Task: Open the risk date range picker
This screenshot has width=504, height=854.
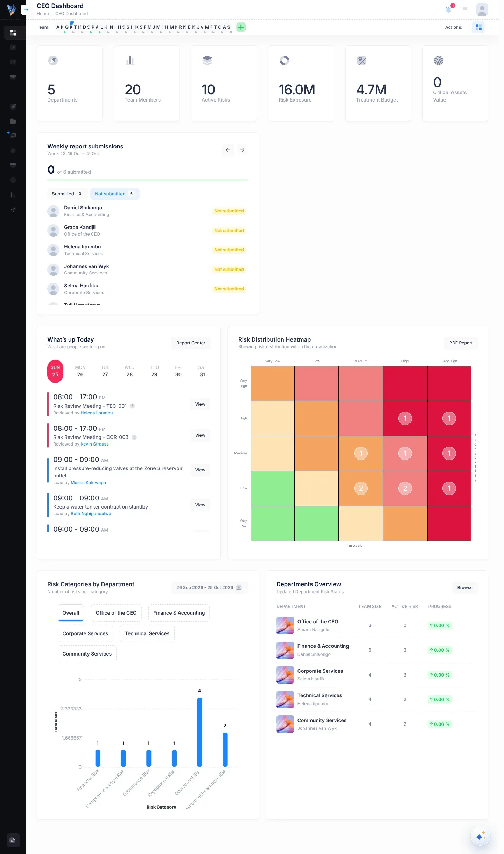Action: [x=209, y=587]
